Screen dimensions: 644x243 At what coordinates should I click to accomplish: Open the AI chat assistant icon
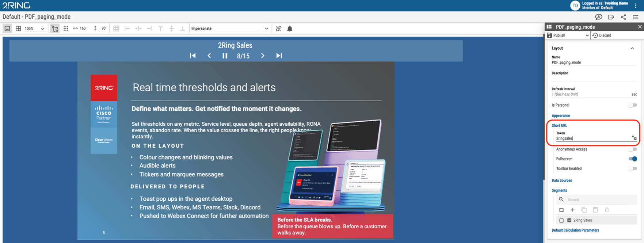[x=598, y=17]
